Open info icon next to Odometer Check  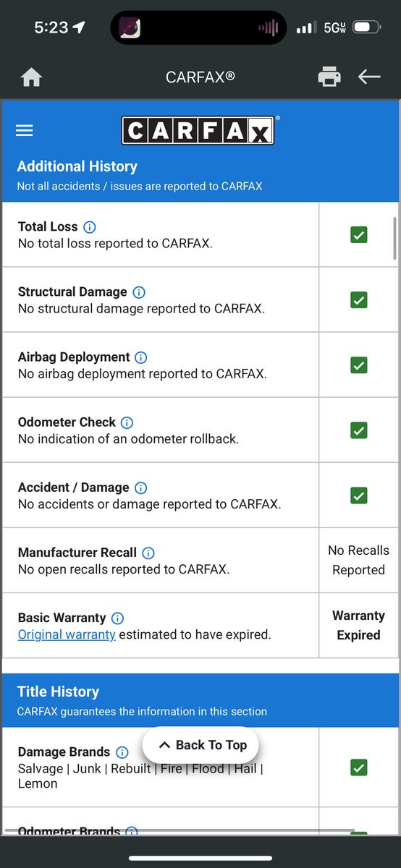(127, 422)
